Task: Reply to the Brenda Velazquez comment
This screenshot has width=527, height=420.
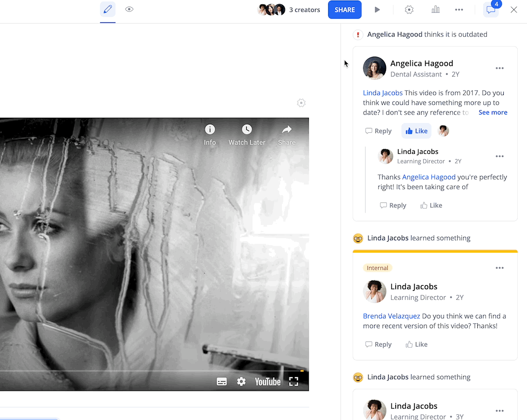Action: 379,344
